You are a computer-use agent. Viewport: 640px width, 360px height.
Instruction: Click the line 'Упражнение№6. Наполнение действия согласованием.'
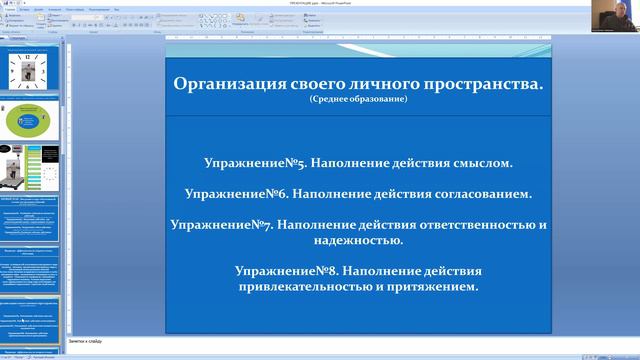[358, 193]
